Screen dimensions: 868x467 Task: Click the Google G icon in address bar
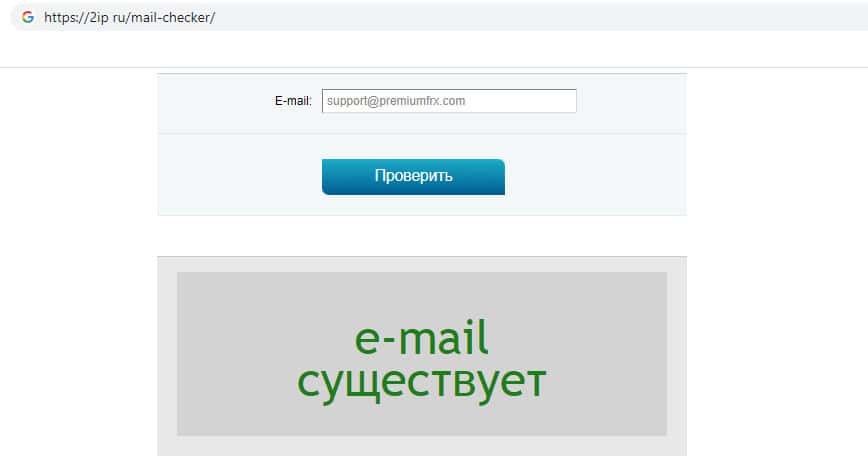coord(28,17)
